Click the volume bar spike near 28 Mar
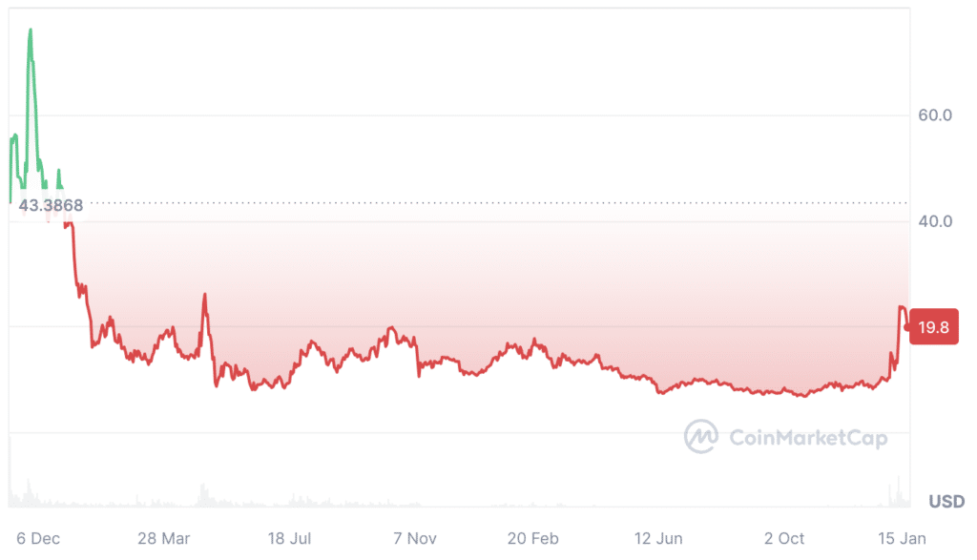Viewport: 977px width, 560px height. click(201, 495)
